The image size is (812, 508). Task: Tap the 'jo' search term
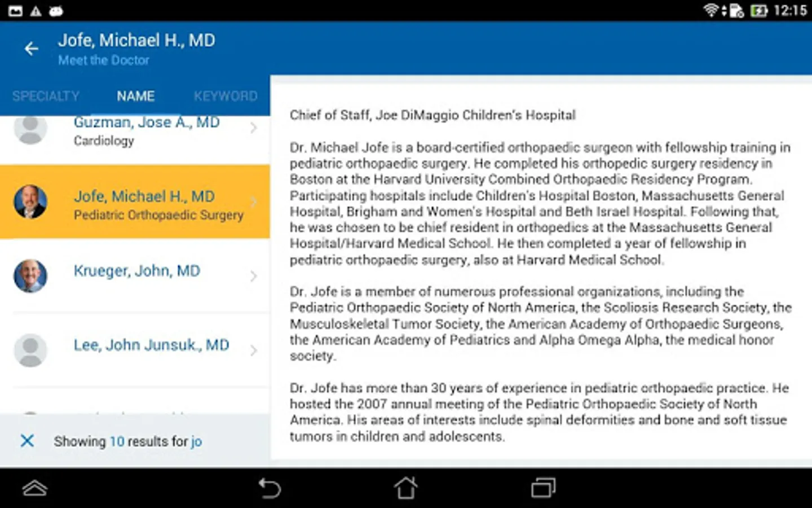coord(196,441)
